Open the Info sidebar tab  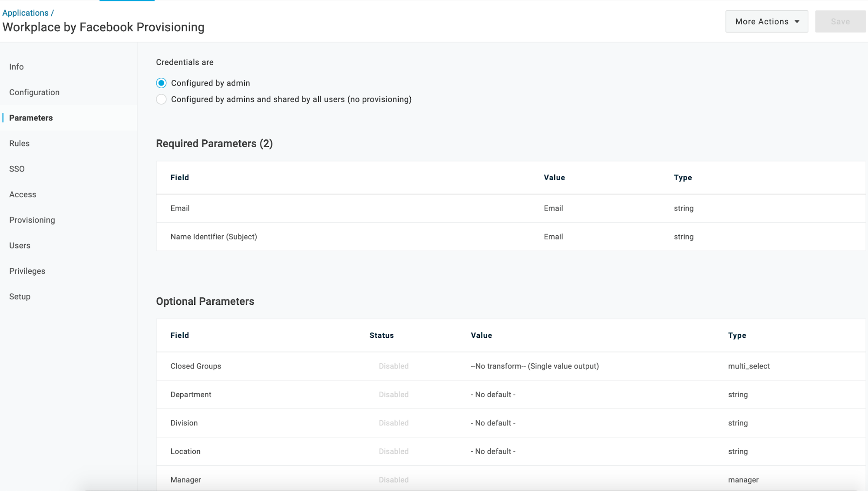[x=17, y=67]
